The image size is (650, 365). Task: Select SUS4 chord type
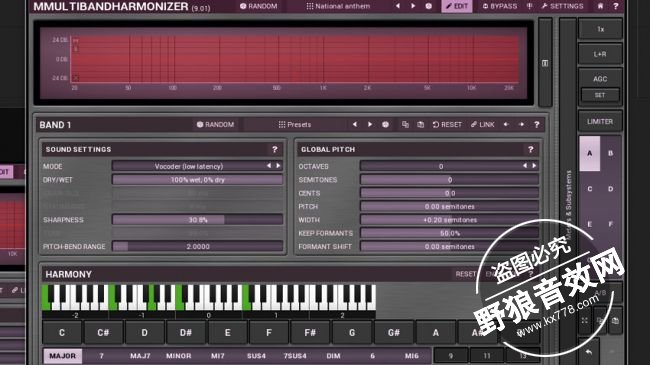[256, 356]
